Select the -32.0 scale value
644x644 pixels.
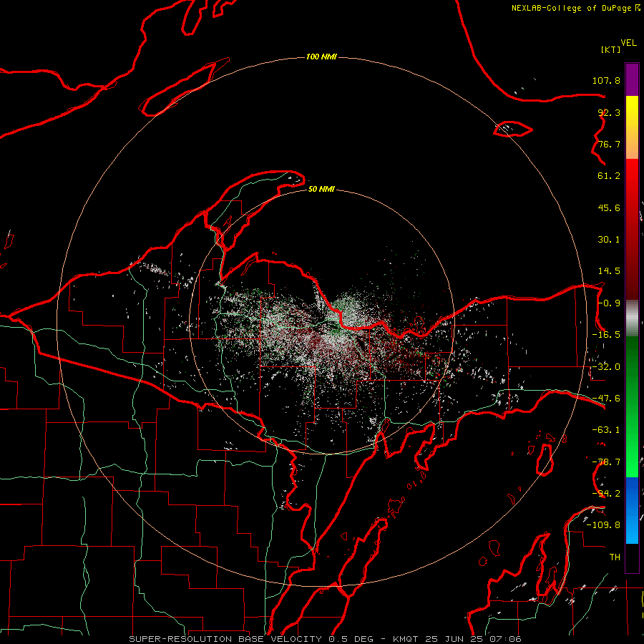pos(606,367)
